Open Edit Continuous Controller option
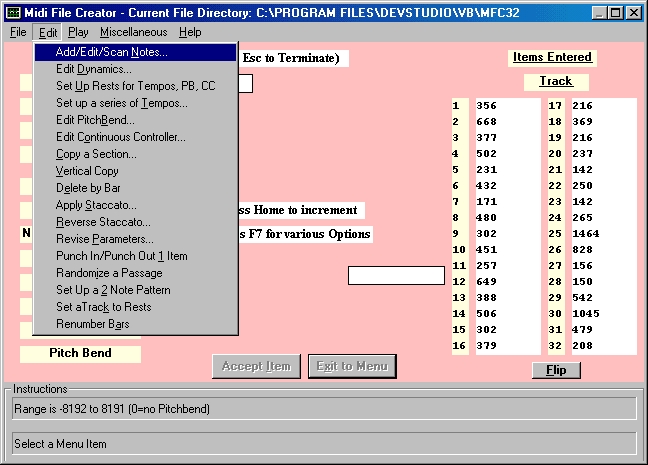The height and width of the screenshot is (465, 648). pyautogui.click(x=120, y=137)
